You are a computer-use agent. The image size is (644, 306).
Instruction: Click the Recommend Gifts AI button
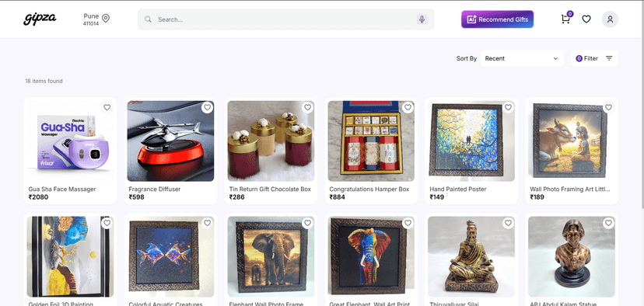[x=497, y=19]
